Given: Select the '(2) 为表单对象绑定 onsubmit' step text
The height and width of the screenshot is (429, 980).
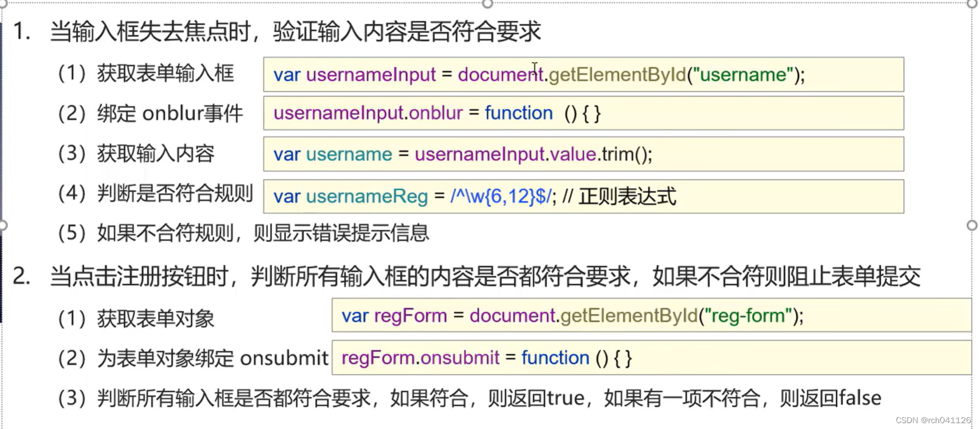Looking at the screenshot, I should [x=193, y=358].
